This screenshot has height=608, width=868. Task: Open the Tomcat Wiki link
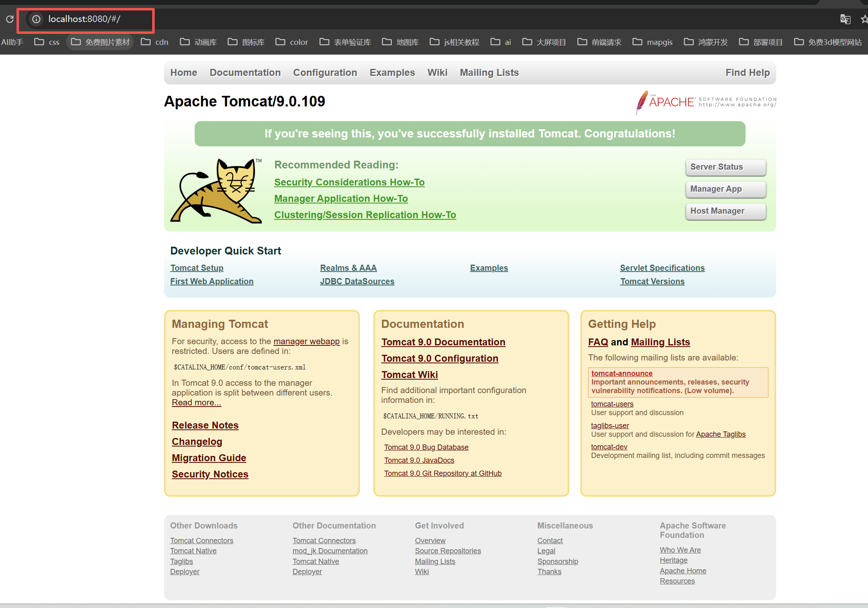(x=410, y=375)
